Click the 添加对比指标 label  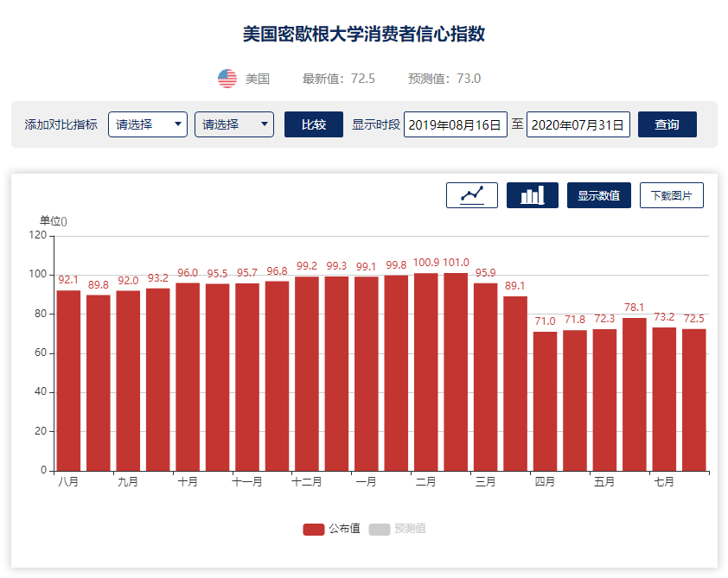tap(61, 124)
